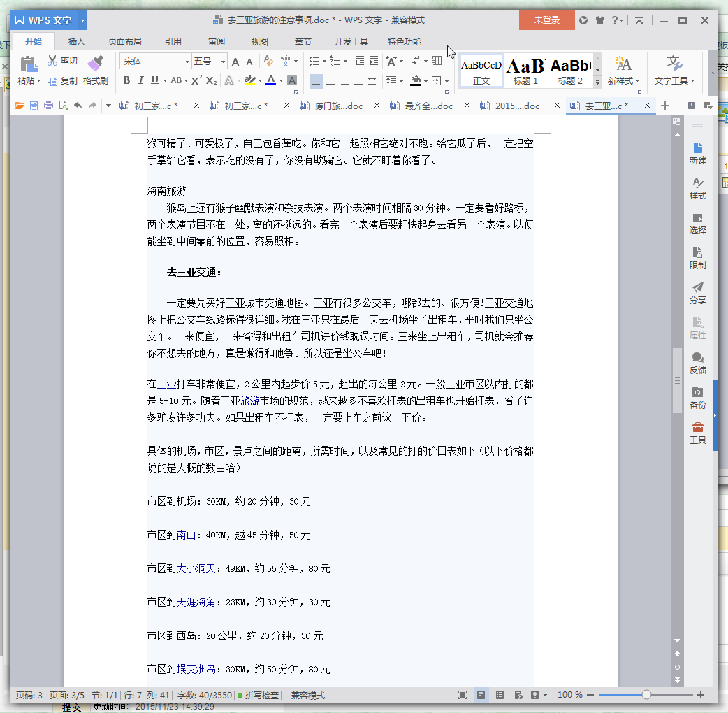Open the Share (分享) sidebar tool
The height and width of the screenshot is (713, 728).
pos(697,294)
